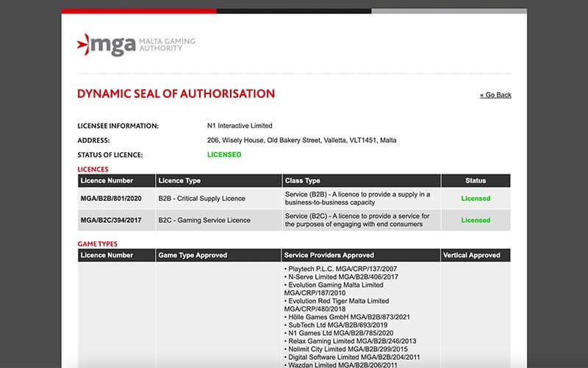The image size is (588, 368).
Task: Click the Service (B2C) class type description
Action: click(x=357, y=220)
